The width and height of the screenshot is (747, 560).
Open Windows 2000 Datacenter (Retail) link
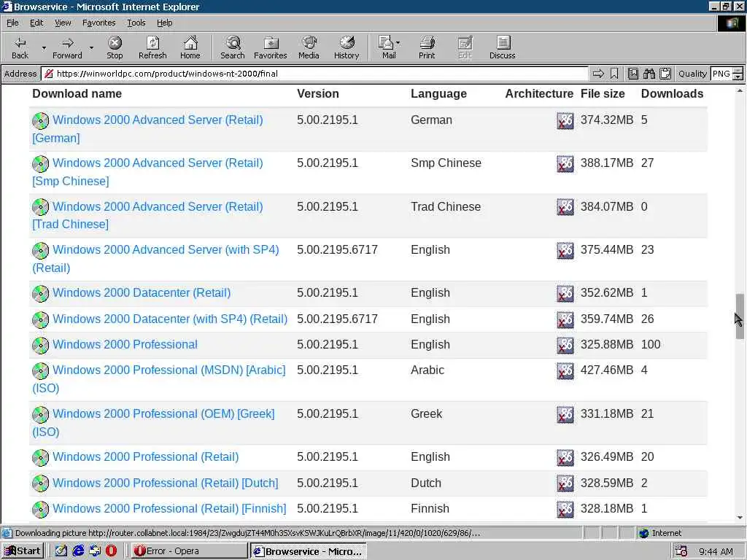tap(142, 293)
